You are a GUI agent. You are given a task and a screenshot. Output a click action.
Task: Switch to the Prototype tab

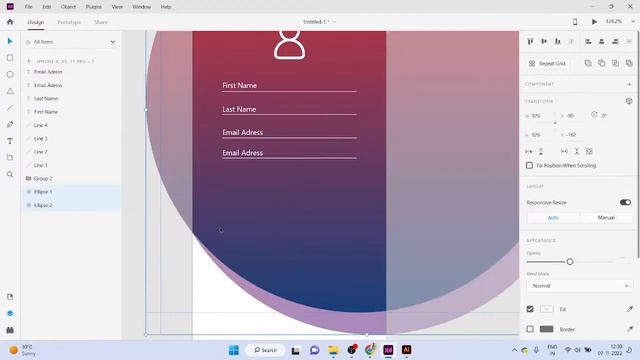[69, 22]
